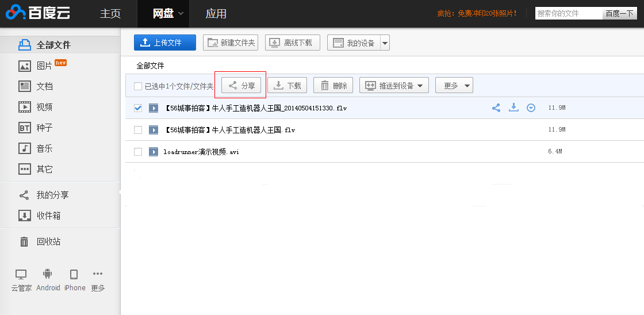Expand the 我的设备 dropdown arrow
Image resolution: width=644 pixels, height=315 pixels.
coord(385,43)
